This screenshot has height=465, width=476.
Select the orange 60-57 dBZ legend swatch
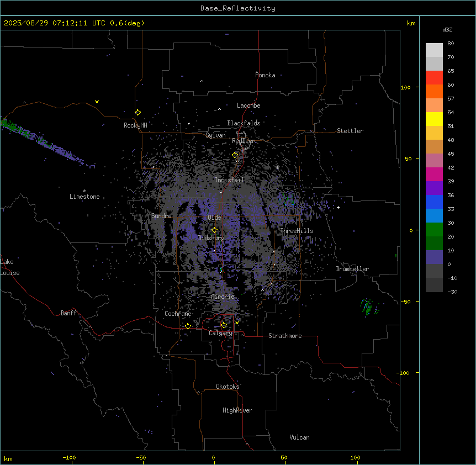coord(434,91)
